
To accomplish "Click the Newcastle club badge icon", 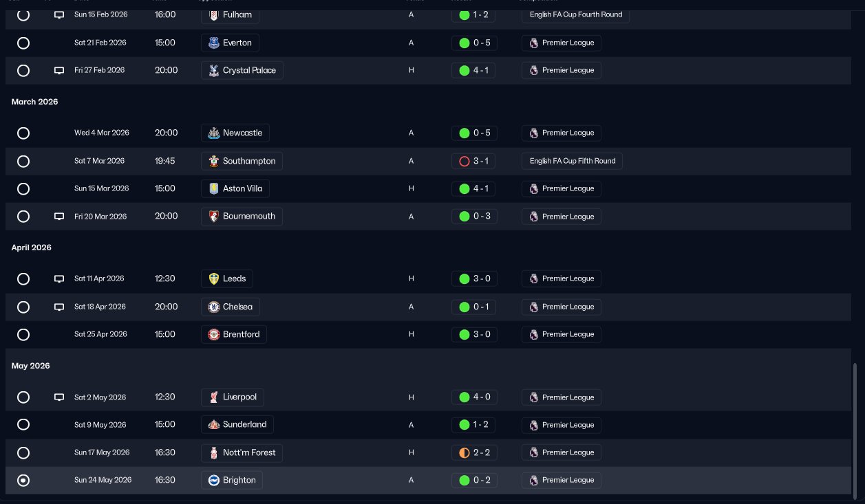I will tap(214, 133).
